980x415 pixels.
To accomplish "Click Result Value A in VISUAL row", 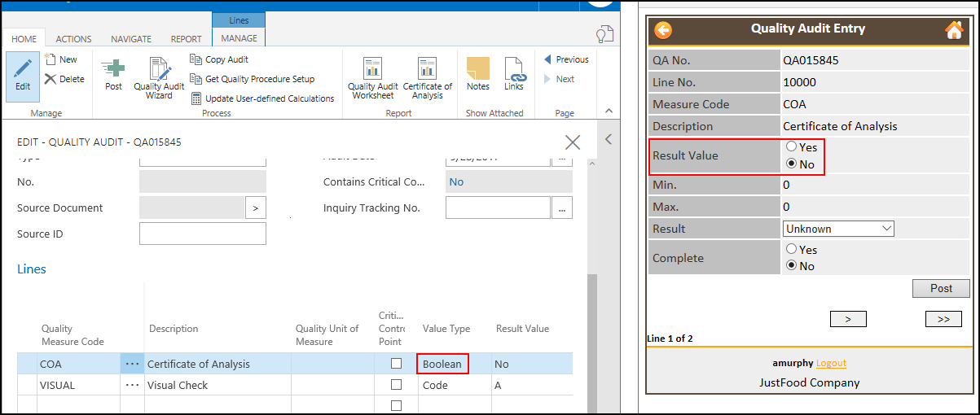I will (x=532, y=385).
